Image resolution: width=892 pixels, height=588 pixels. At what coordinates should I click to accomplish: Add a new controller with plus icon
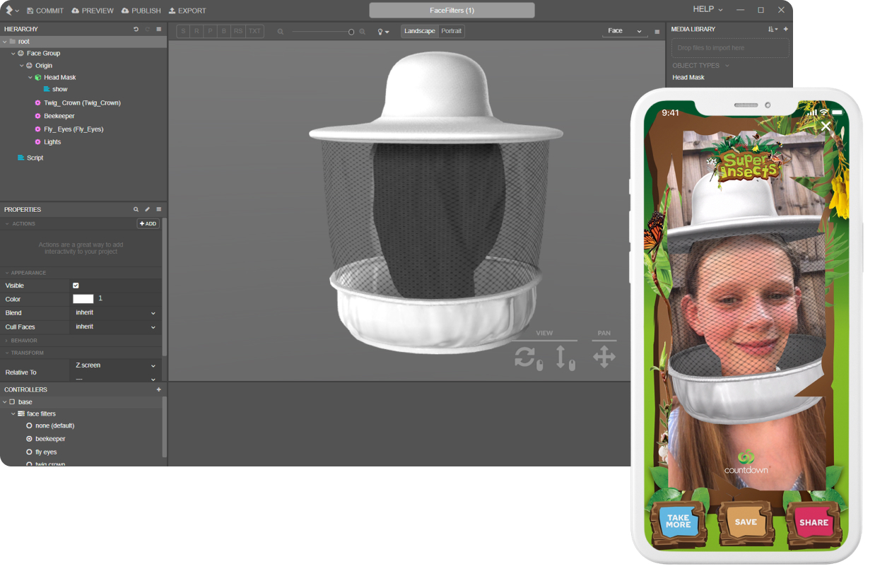pyautogui.click(x=159, y=389)
